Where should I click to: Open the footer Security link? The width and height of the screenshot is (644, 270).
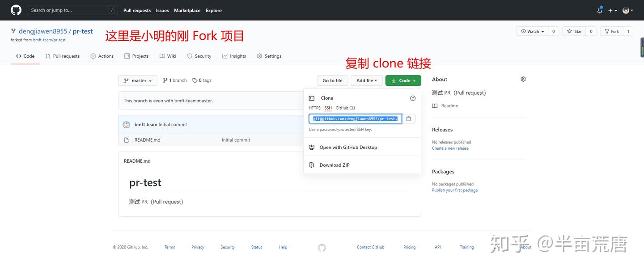coord(228,247)
